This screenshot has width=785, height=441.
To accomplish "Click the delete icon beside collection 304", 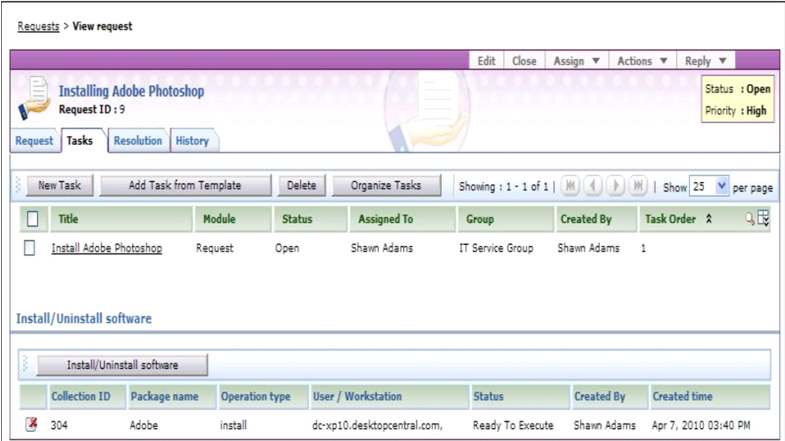I will pos(31,424).
